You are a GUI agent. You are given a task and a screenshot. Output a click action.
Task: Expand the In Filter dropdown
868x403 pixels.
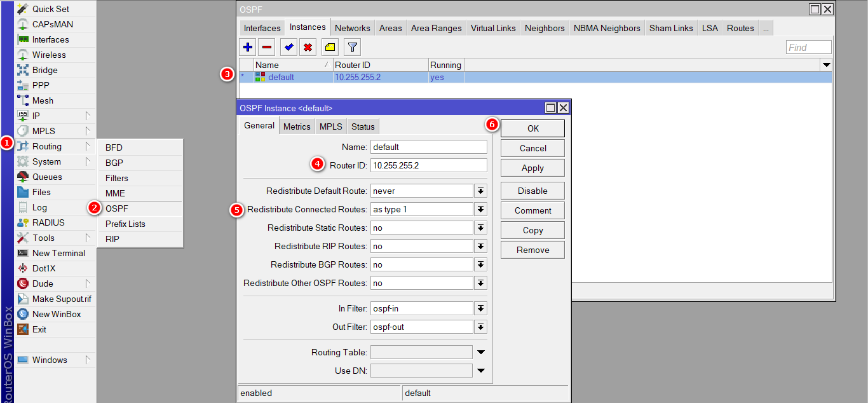click(x=480, y=308)
